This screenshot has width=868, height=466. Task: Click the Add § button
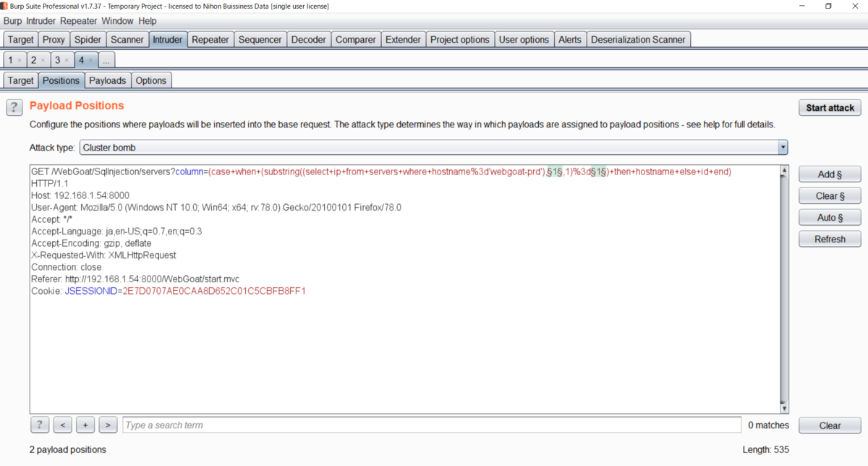click(x=830, y=174)
